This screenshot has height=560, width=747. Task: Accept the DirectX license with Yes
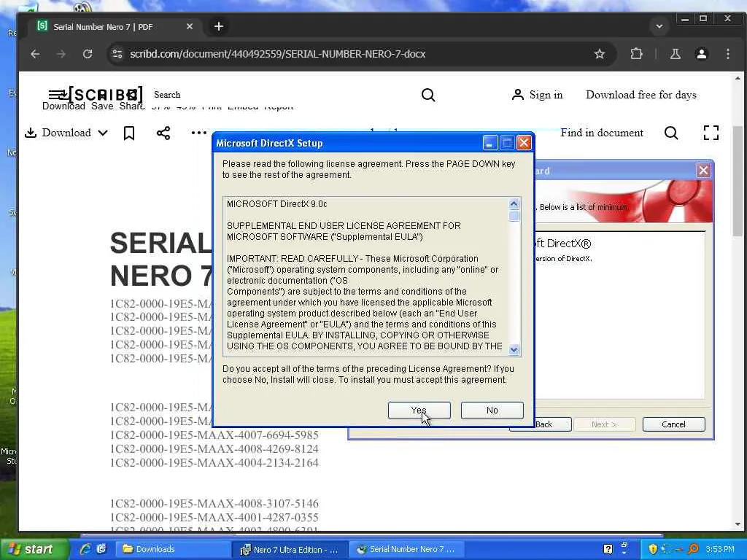click(419, 410)
